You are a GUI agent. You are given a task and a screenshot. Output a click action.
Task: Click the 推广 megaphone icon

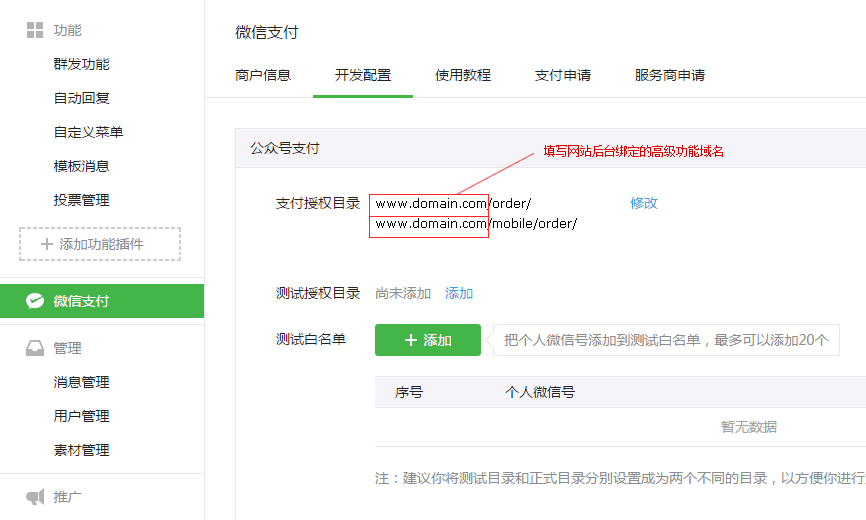click(35, 497)
